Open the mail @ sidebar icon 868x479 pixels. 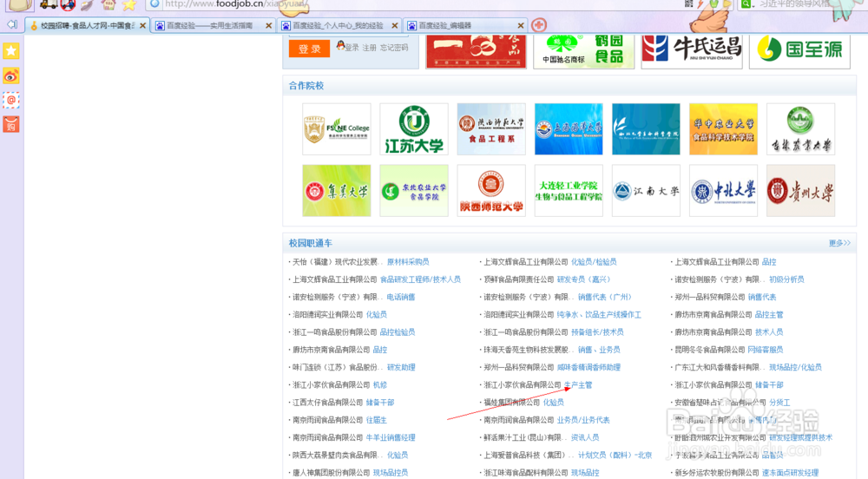pos(11,100)
